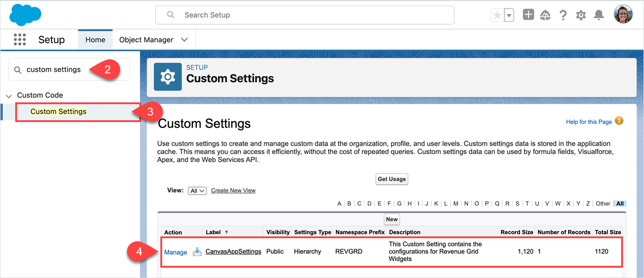Viewport: 644px width, 278px height.
Task: Open the user profile avatar
Action: coord(623,15)
